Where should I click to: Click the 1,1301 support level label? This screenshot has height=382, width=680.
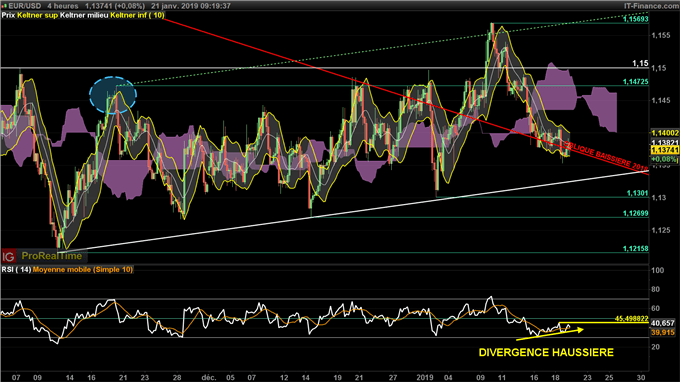637,193
